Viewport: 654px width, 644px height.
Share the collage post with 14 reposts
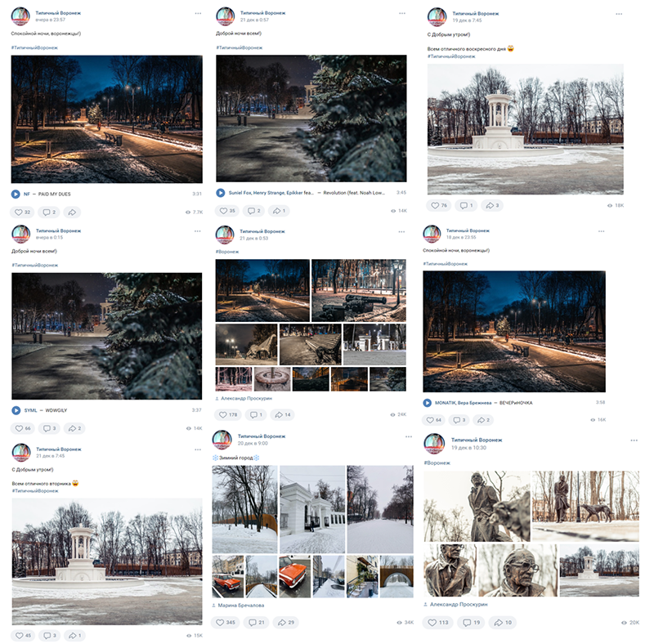(282, 414)
